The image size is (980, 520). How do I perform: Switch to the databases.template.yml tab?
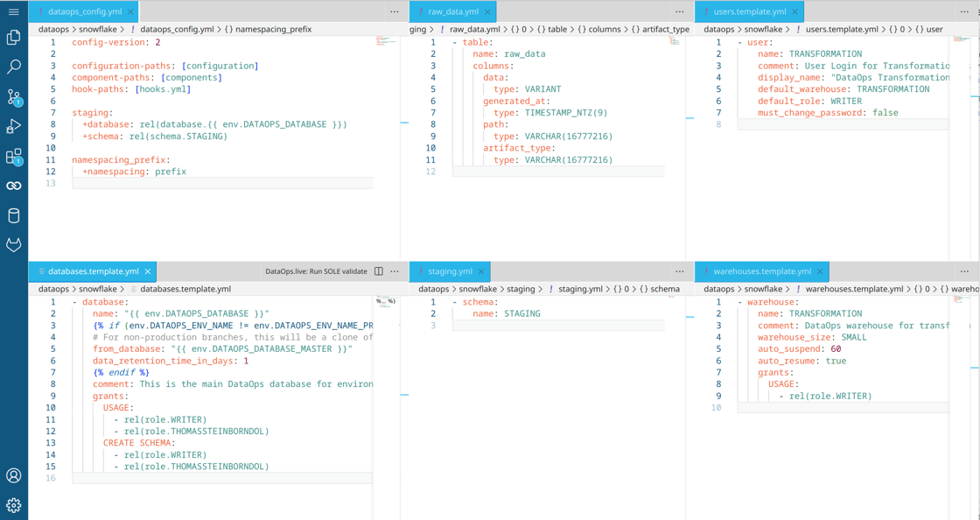click(x=93, y=271)
